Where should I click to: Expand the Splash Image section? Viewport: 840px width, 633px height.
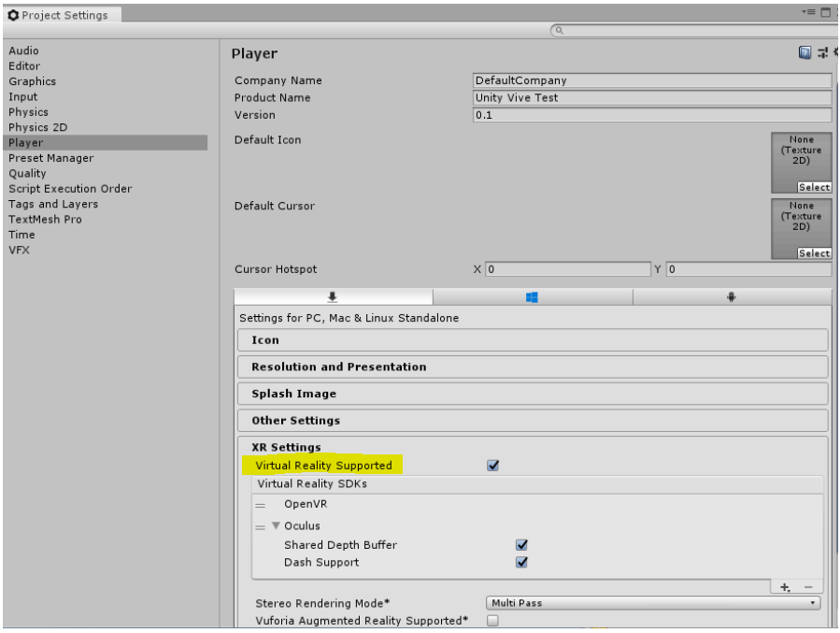533,394
